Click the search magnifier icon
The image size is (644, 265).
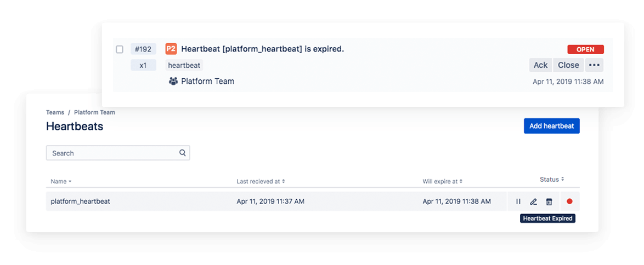point(183,153)
